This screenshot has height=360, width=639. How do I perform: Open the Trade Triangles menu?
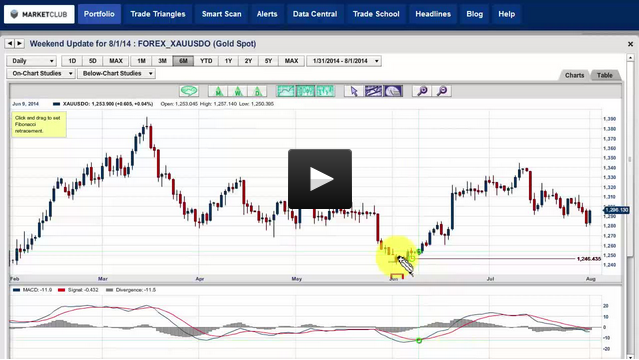click(158, 14)
